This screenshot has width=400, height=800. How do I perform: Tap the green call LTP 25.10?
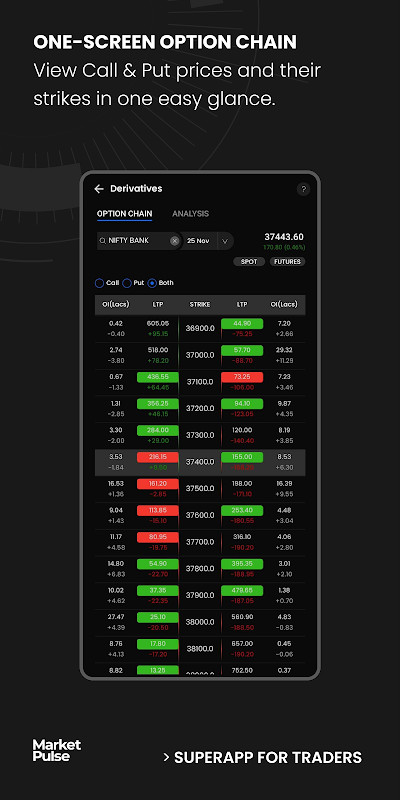click(x=158, y=617)
